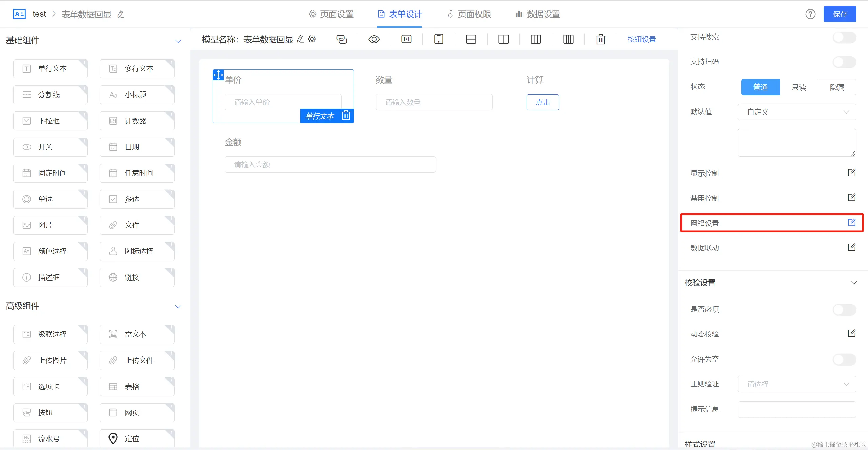868x450 pixels.
Task: Select the four-column layout icon
Action: click(x=568, y=39)
